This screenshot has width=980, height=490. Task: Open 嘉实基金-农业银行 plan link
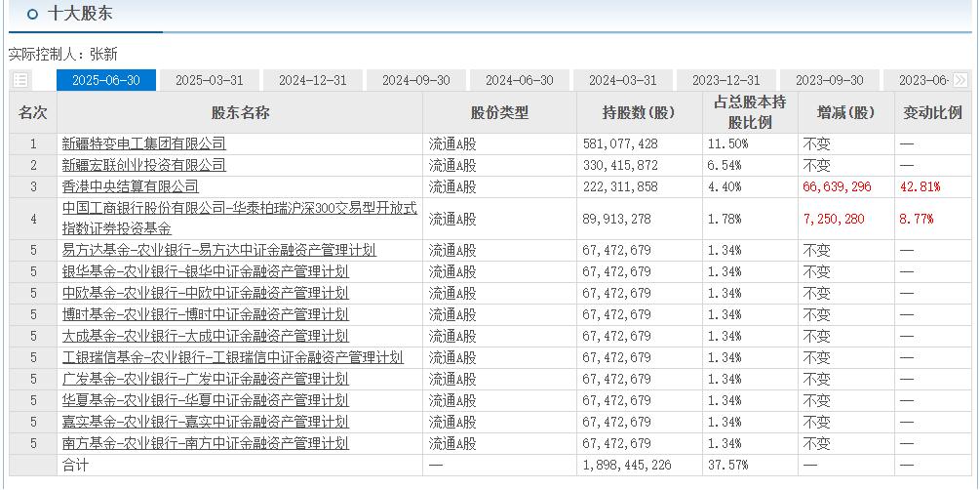[205, 422]
